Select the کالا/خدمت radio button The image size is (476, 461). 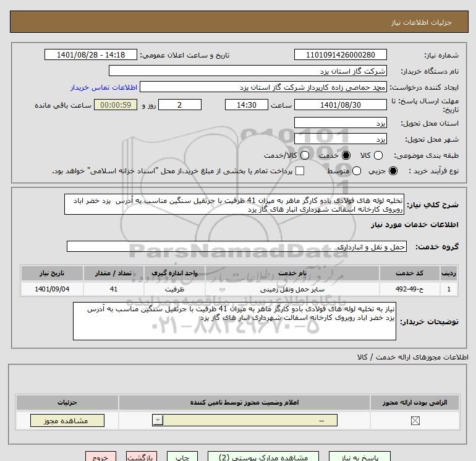coord(305,155)
